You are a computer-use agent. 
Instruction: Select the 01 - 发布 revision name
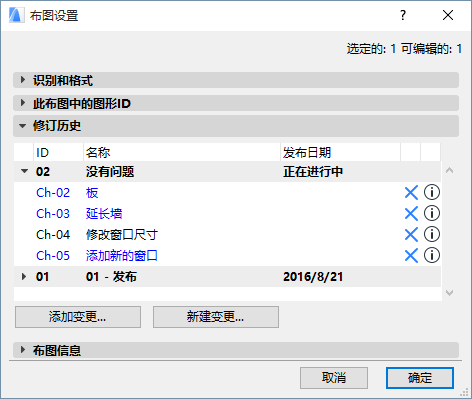point(111,277)
